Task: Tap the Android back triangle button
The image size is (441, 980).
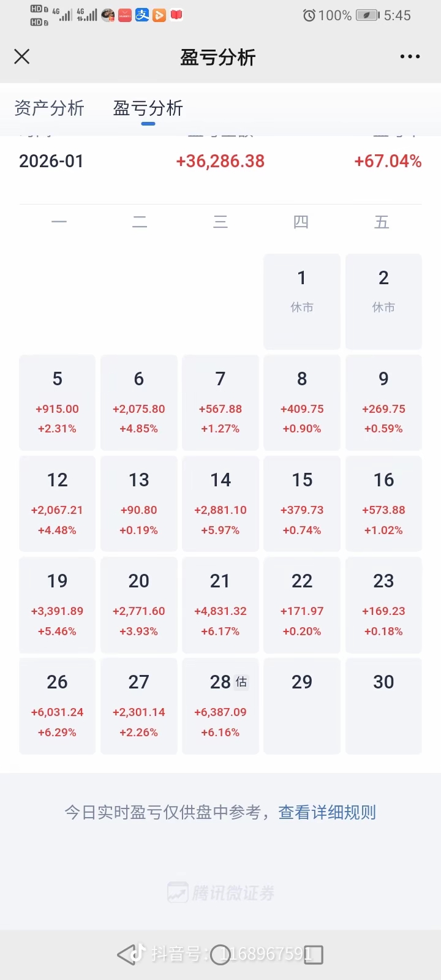Action: 126,954
